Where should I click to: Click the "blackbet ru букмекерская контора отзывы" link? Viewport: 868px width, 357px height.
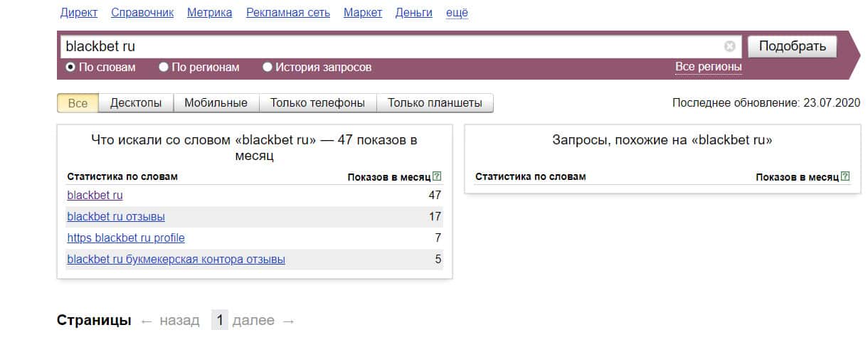176,260
